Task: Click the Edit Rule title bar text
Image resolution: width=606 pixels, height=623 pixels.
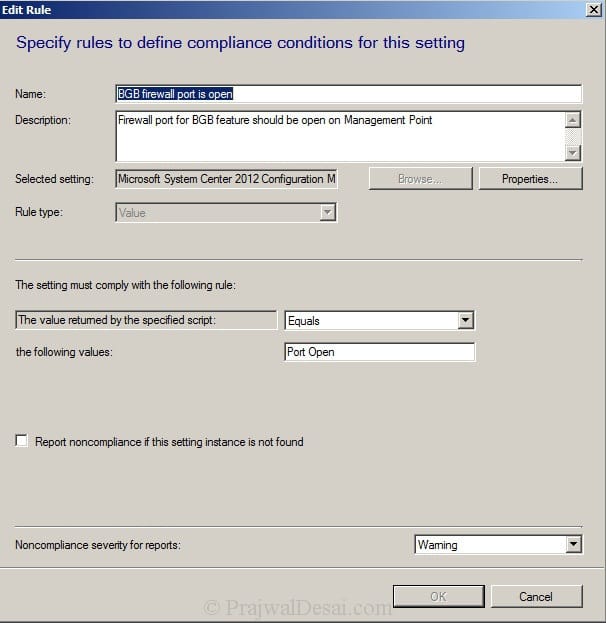Action: click(x=26, y=10)
